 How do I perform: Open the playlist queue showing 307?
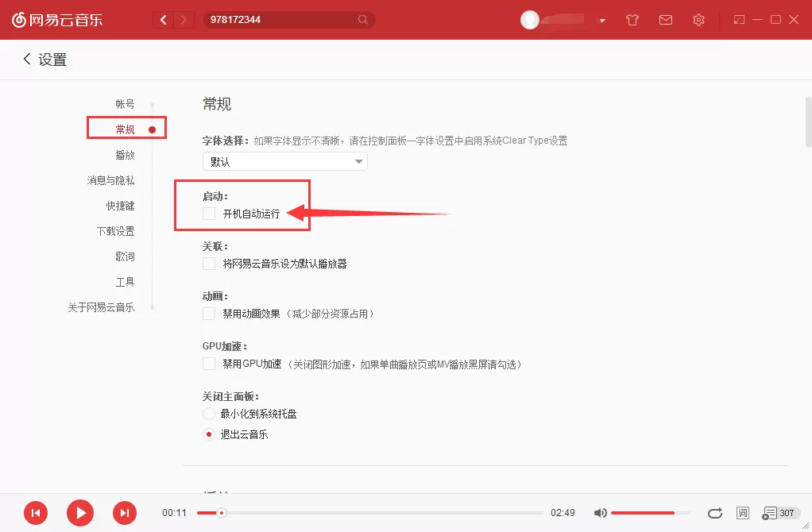click(x=780, y=513)
